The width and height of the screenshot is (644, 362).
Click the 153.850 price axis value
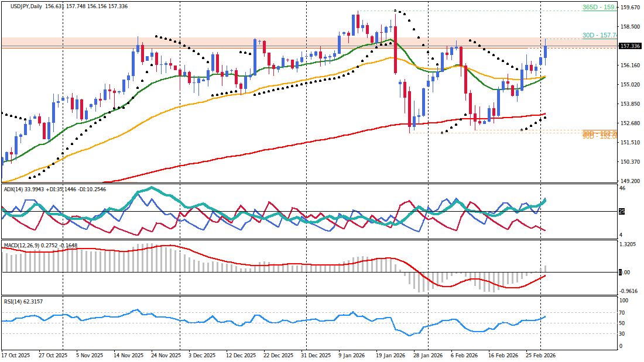(631, 104)
